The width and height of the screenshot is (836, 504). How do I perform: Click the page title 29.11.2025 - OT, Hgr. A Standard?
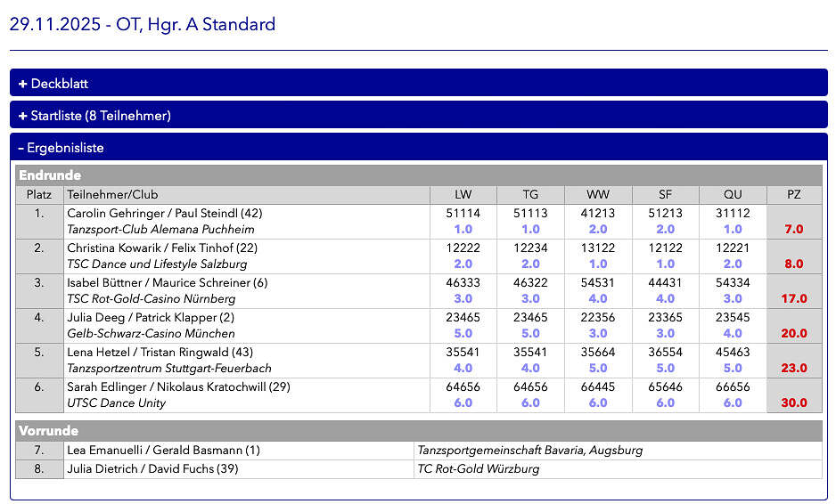[143, 24]
